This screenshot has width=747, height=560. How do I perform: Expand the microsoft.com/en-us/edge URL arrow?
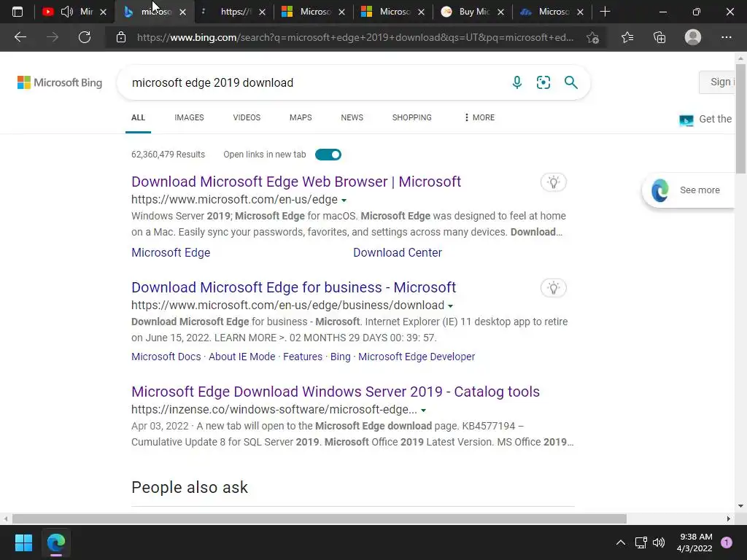344,201
